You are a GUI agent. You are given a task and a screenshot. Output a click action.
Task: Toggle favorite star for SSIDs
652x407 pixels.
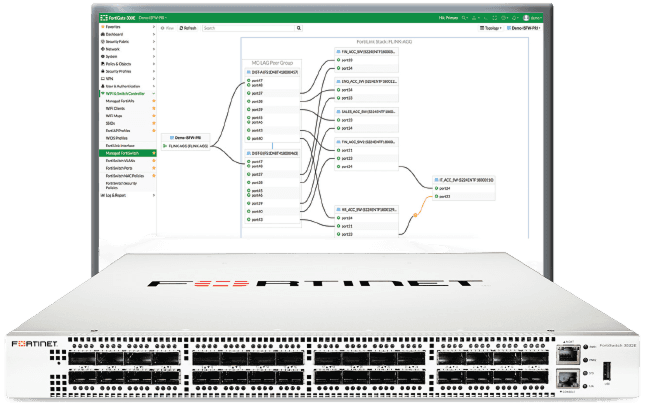153,123
